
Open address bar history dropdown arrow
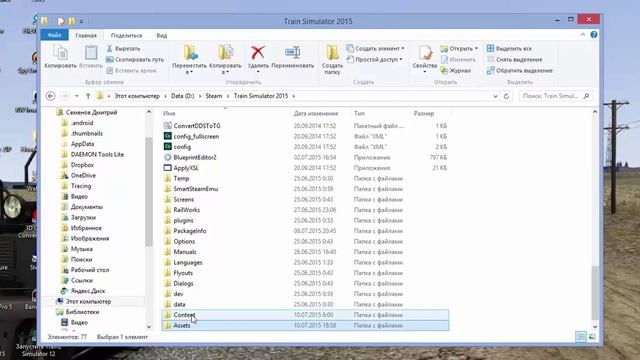coord(495,96)
